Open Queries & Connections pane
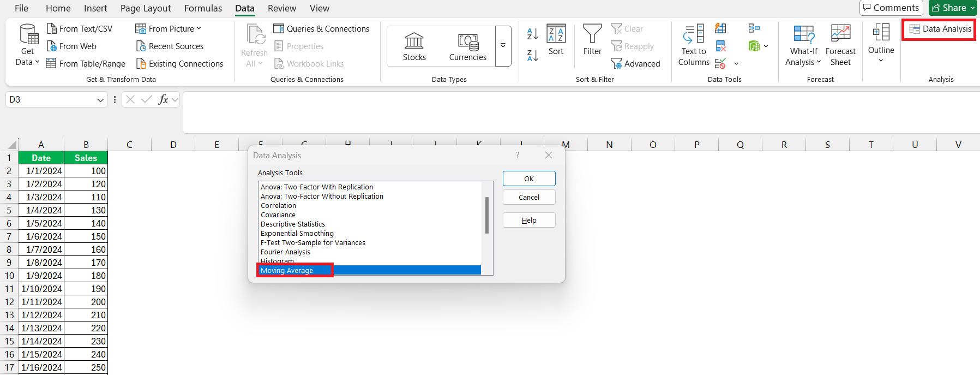 point(321,29)
